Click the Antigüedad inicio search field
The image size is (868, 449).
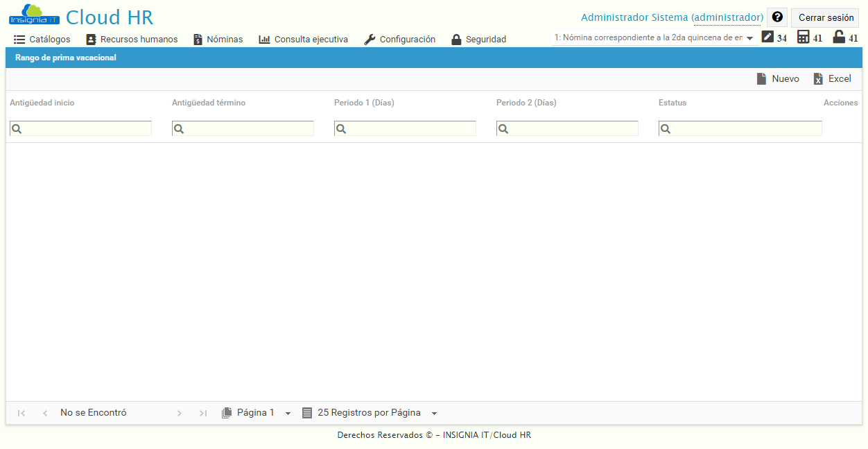pyautogui.click(x=80, y=128)
